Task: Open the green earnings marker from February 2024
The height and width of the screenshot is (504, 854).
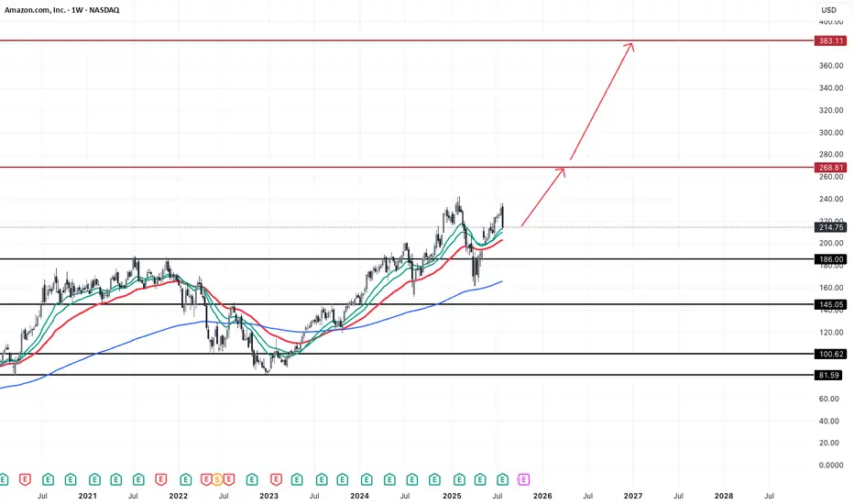Action: click(367, 479)
